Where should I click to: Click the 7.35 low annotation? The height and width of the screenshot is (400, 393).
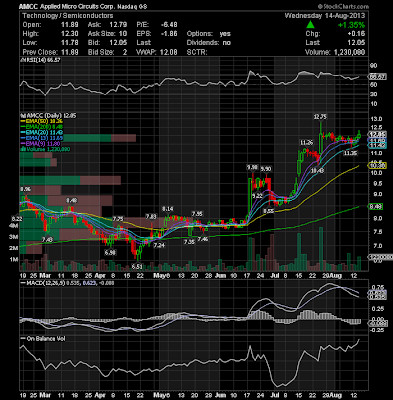(x=189, y=242)
